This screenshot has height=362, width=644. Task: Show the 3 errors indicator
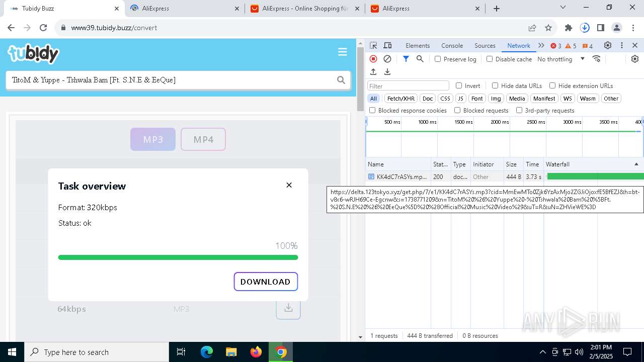click(x=556, y=46)
